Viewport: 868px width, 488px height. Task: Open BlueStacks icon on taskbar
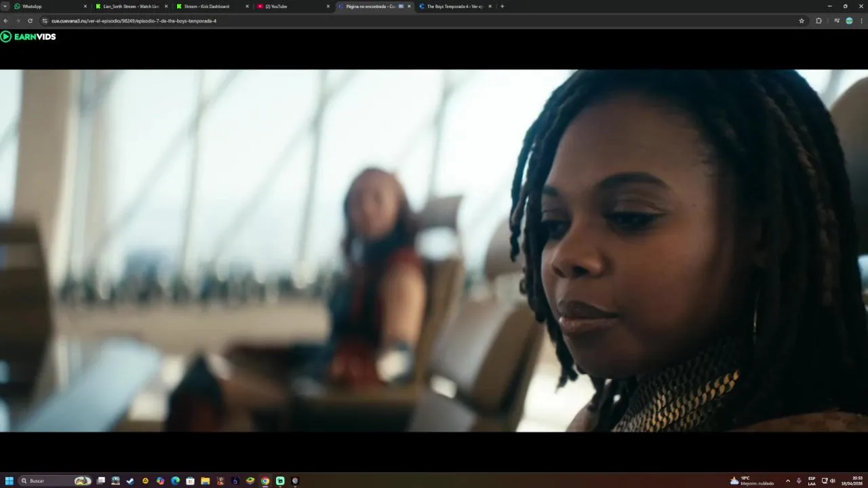pos(250,481)
